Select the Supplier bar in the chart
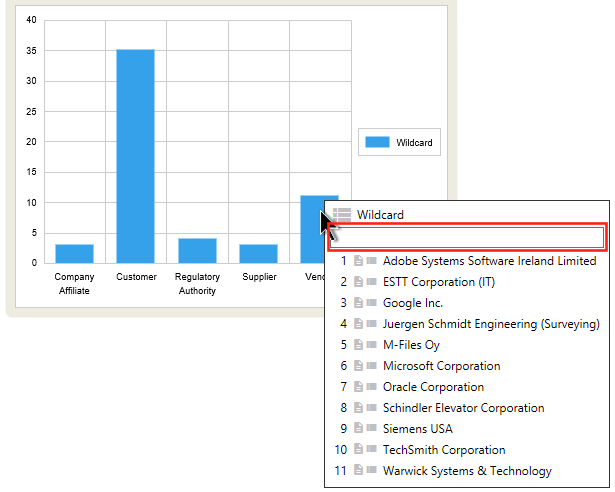 point(258,253)
